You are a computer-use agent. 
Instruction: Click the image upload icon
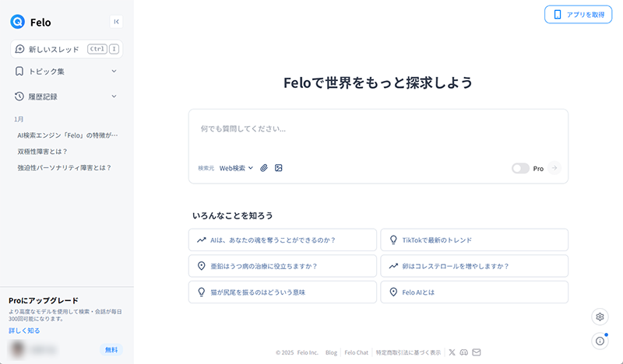coord(279,168)
